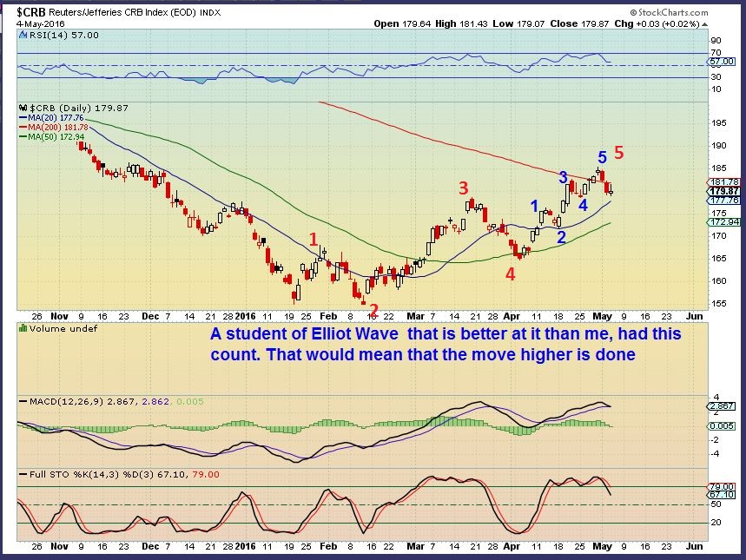Click the green 172.94 tag on right axis
746x560 pixels.
724,222
